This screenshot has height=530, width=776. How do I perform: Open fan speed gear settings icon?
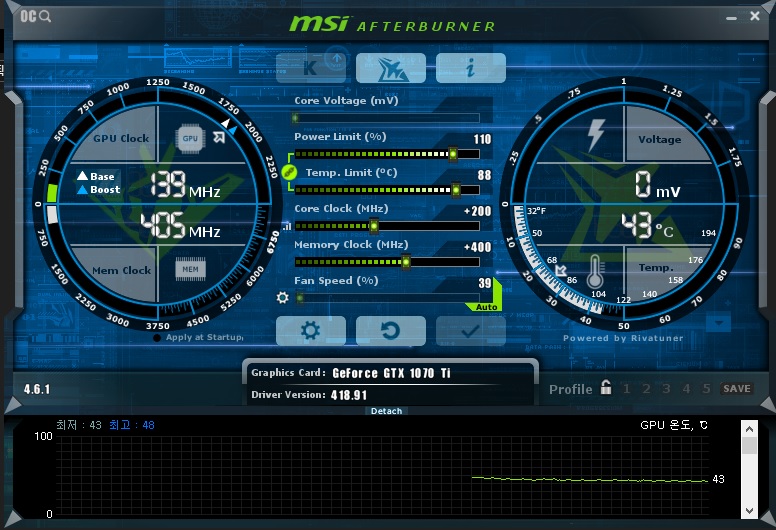coord(283,297)
